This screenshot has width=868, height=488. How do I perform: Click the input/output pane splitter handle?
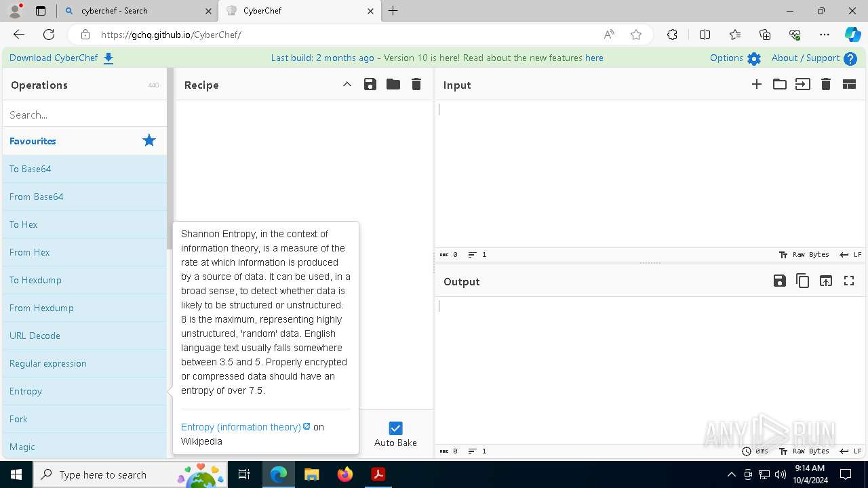click(650, 262)
